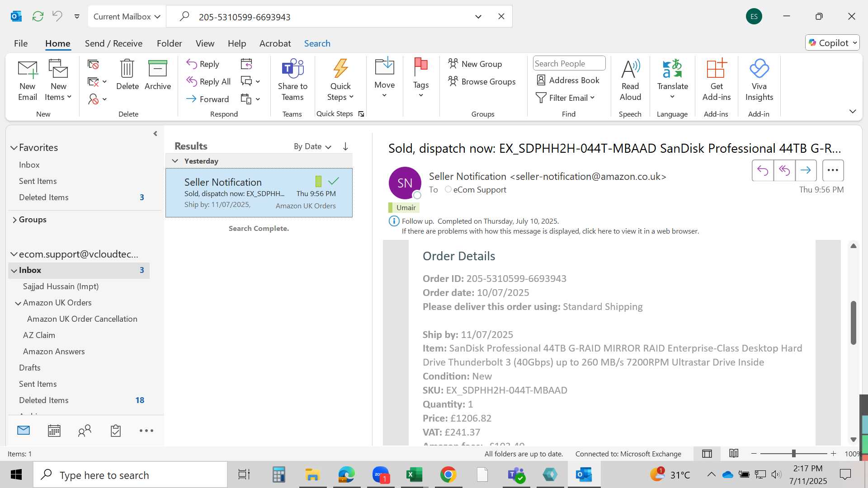Viewport: 868px width, 488px height.
Task: Click Share to Teams
Action: [292, 80]
